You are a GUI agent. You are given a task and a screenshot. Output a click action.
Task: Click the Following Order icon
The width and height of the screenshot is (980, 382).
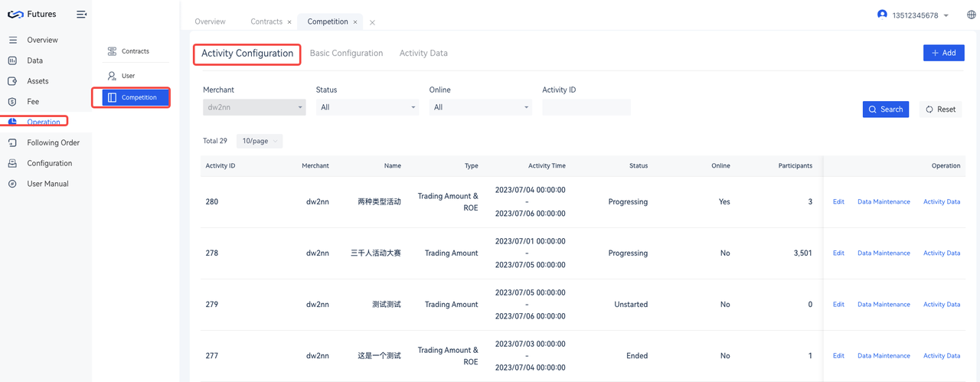[12, 142]
